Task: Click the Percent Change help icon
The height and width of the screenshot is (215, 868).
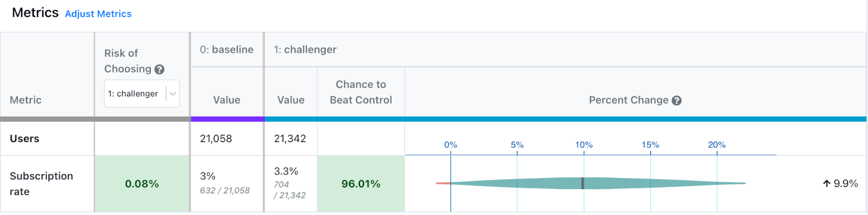Action: 676,100
